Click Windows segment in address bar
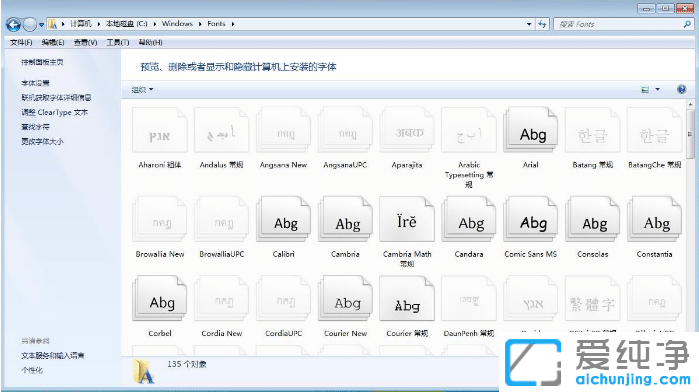The image size is (699, 392). [x=177, y=24]
